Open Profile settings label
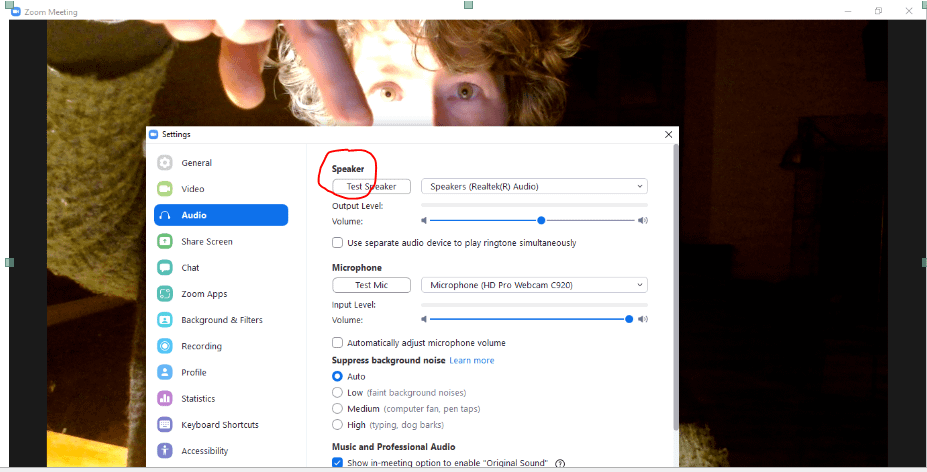 [x=194, y=372]
